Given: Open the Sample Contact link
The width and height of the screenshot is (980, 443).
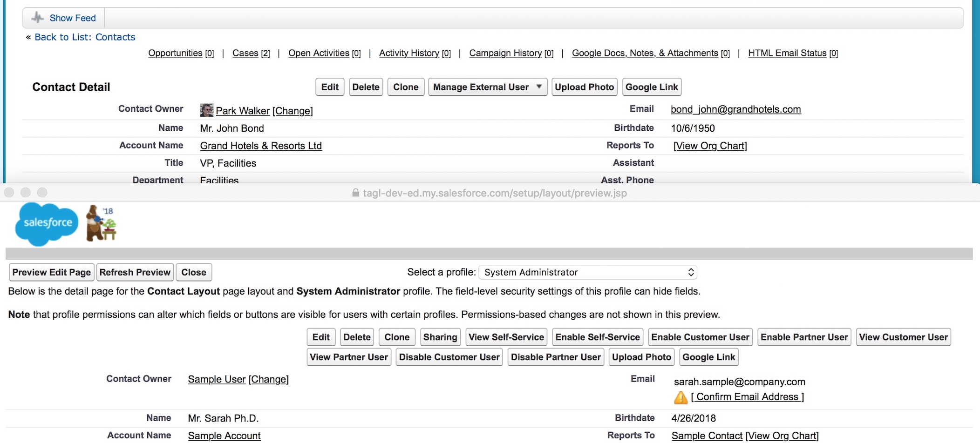Looking at the screenshot, I should [707, 436].
